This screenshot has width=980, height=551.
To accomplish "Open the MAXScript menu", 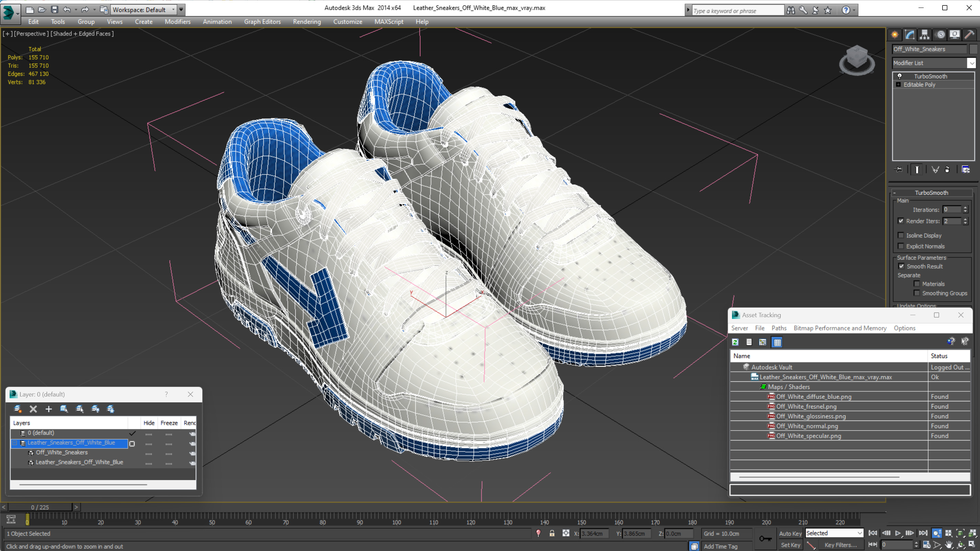I will 389,22.
